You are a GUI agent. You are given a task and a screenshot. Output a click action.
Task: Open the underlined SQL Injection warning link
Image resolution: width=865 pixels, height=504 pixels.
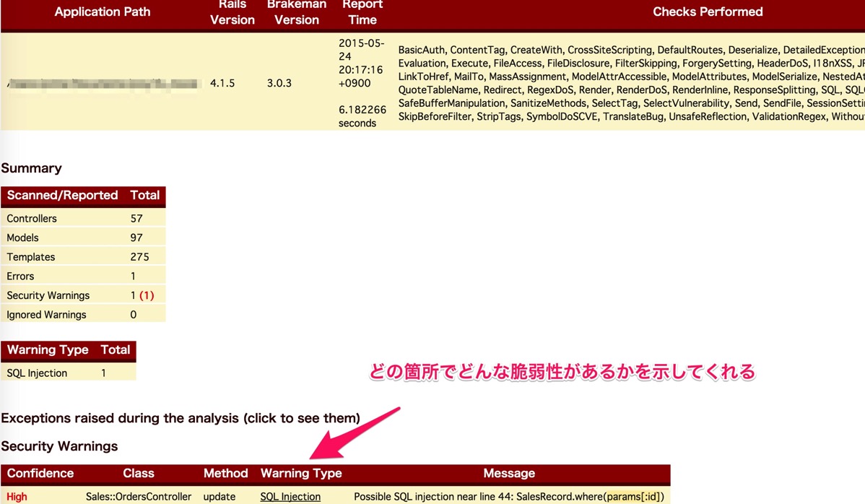click(290, 497)
